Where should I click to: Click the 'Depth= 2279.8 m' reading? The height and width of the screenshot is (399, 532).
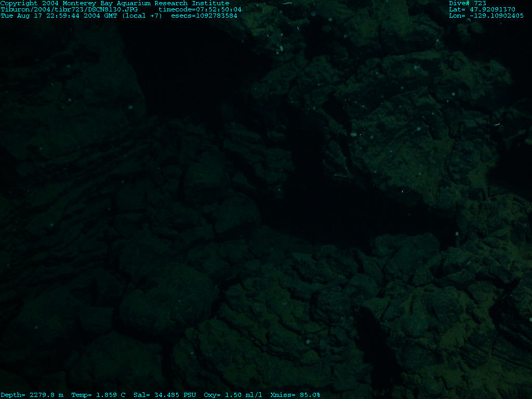tap(32, 395)
